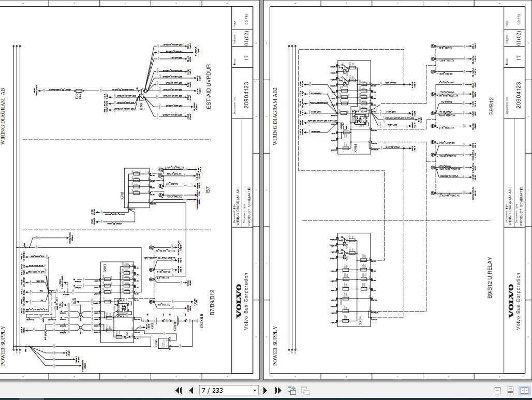Viewport: 532px width, 400px height.
Task: Rotate the current page counterclockwise
Action: (x=291, y=390)
